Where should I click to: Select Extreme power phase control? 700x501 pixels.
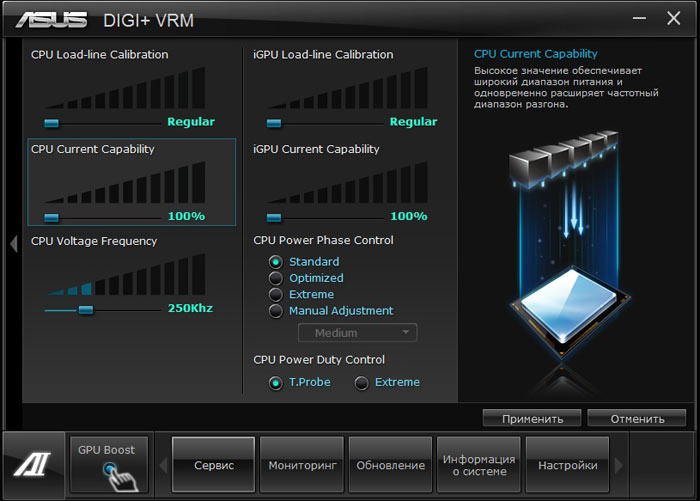tap(275, 295)
